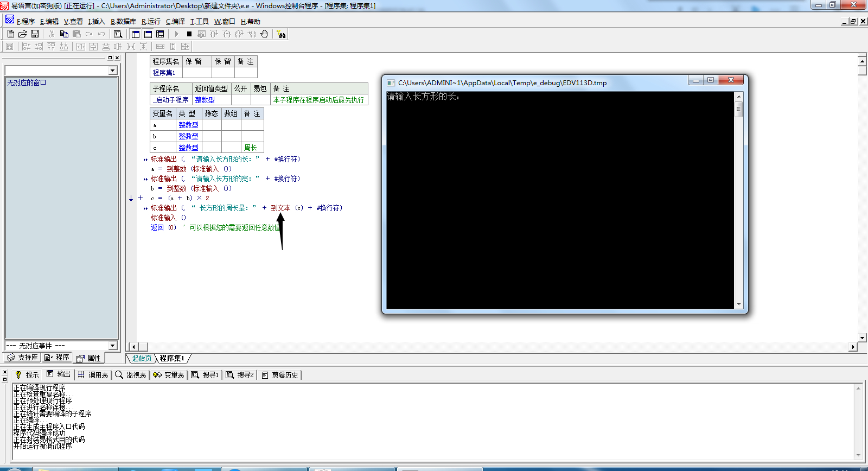
Task: Click the open folder toolbar icon
Action: tap(23, 34)
